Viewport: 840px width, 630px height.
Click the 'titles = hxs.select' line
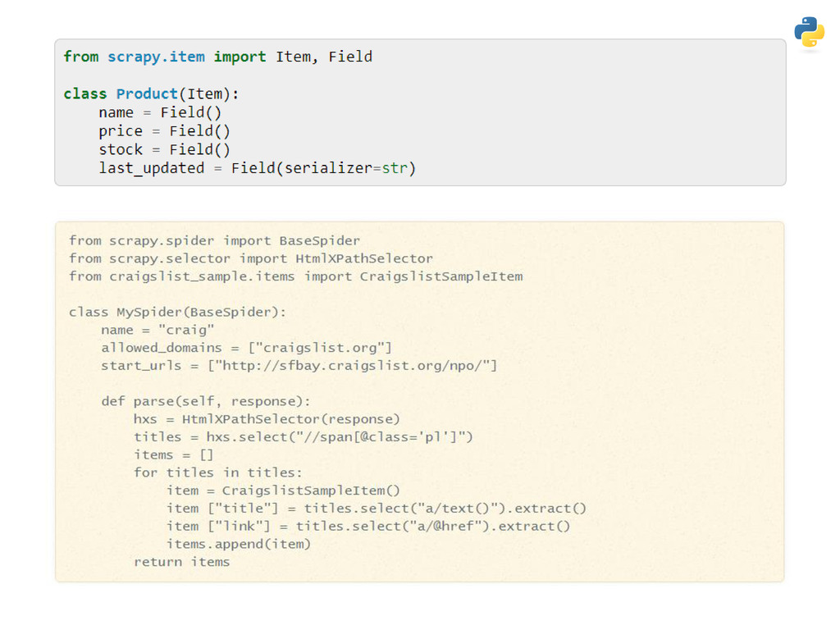point(304,437)
